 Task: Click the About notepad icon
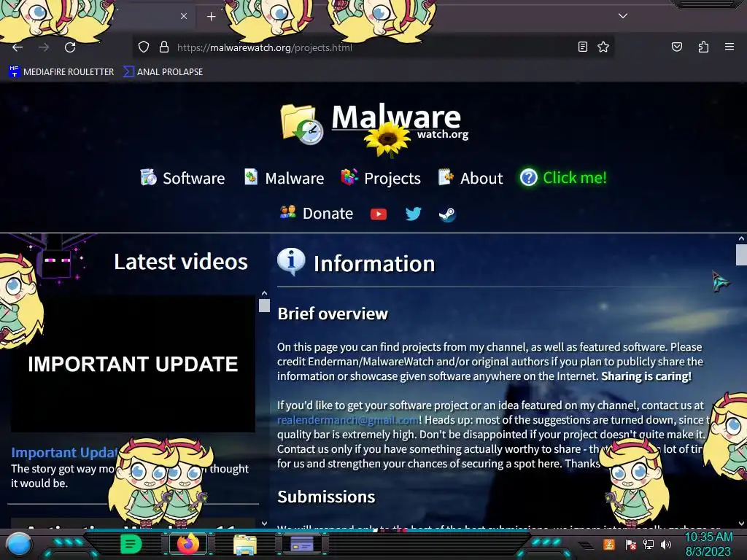click(x=446, y=176)
